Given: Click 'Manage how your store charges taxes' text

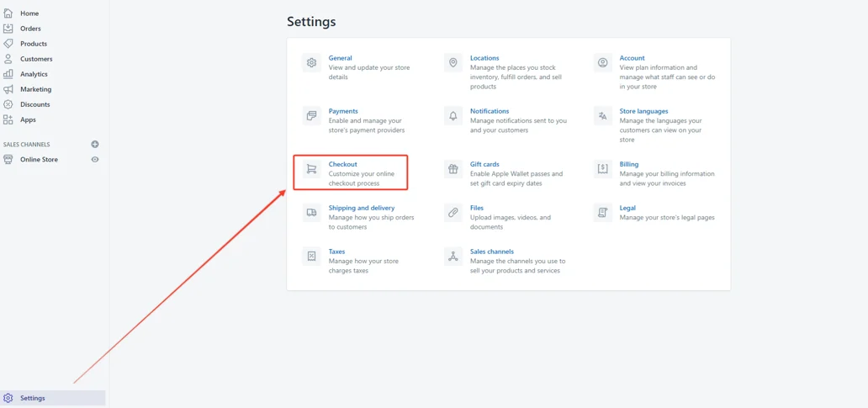Looking at the screenshot, I should (x=363, y=266).
